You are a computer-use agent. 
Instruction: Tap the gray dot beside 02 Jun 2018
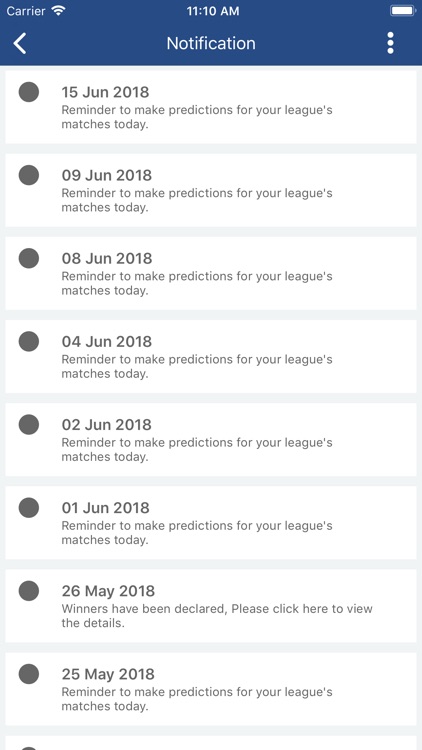coord(29,425)
